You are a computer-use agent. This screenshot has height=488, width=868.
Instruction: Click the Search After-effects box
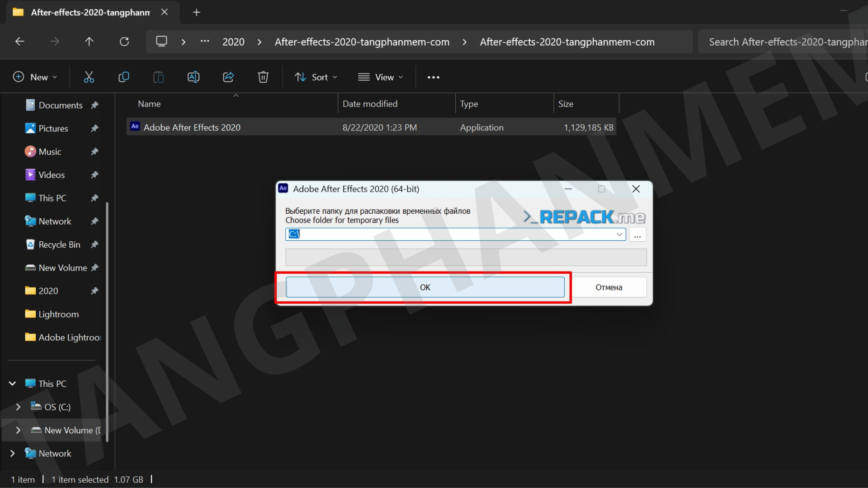[783, 42]
